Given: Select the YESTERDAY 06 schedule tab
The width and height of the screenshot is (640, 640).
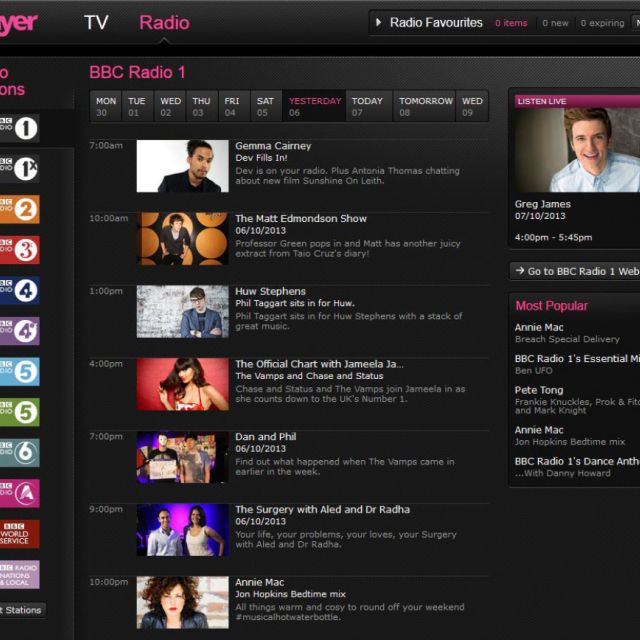Looking at the screenshot, I should [x=314, y=106].
